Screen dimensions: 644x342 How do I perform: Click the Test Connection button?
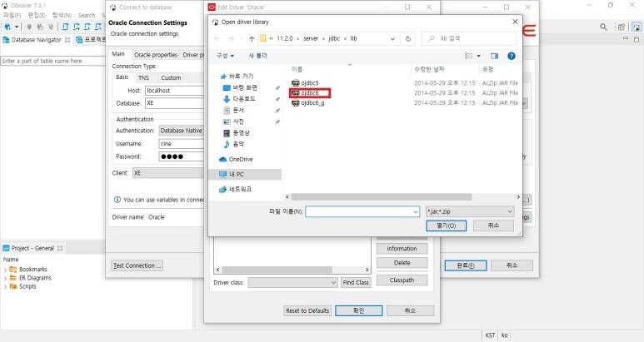[137, 265]
